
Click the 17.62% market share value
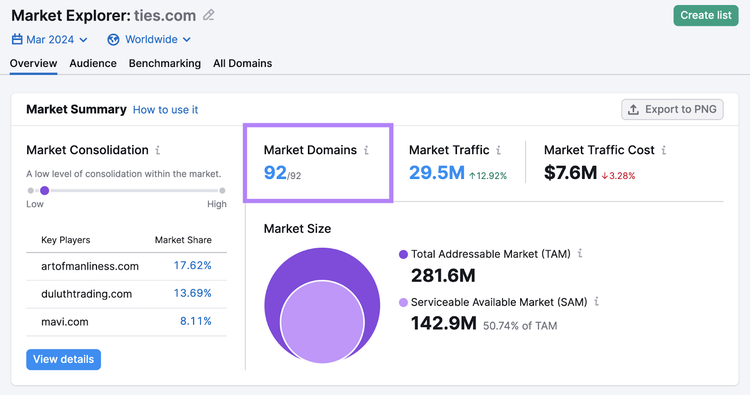coord(192,265)
